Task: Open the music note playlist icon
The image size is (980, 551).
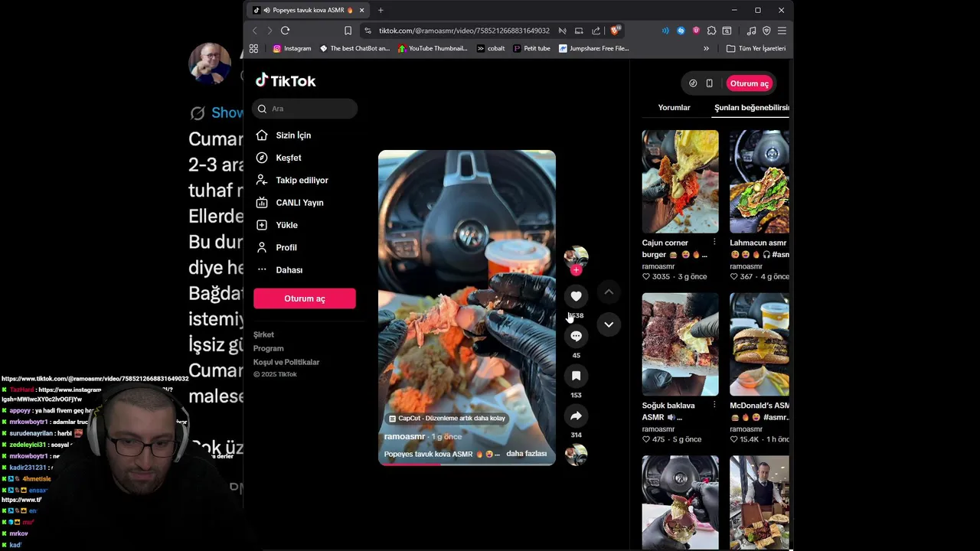Action: [x=751, y=31]
